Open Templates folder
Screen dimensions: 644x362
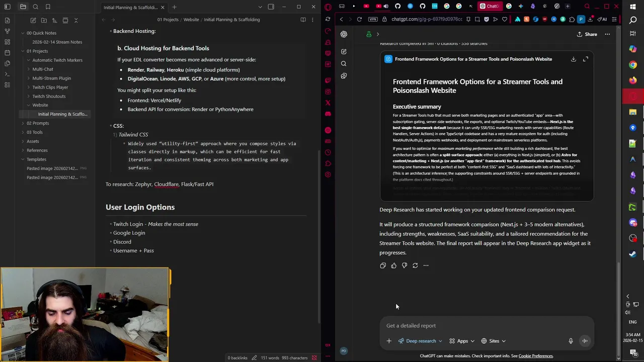point(36,159)
